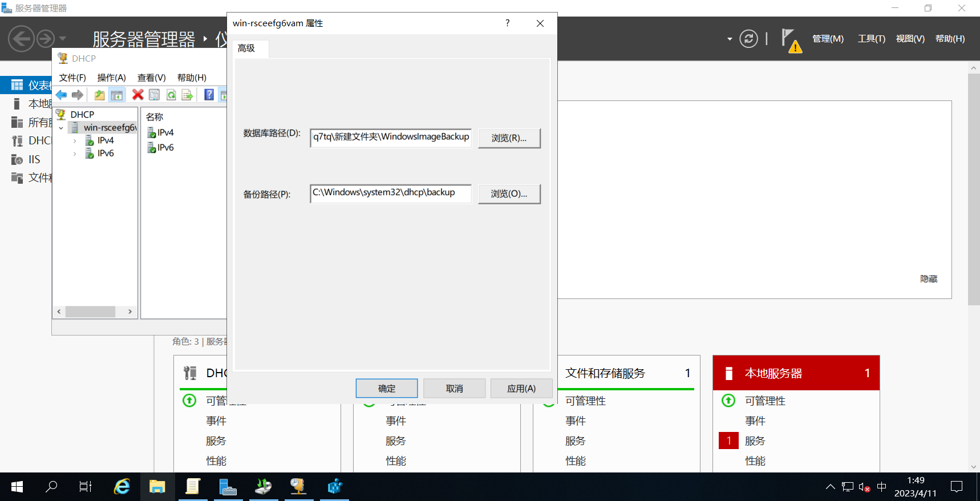Click 浏览(R)... button for database path
Viewport: 980px width, 501px height.
[509, 138]
